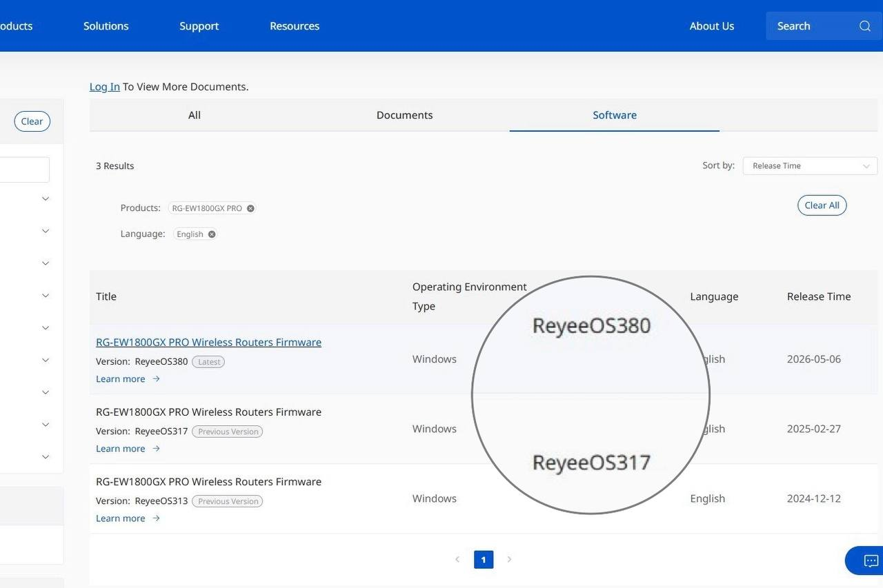
Task: Click the 3 Results count text
Action: tap(115, 166)
